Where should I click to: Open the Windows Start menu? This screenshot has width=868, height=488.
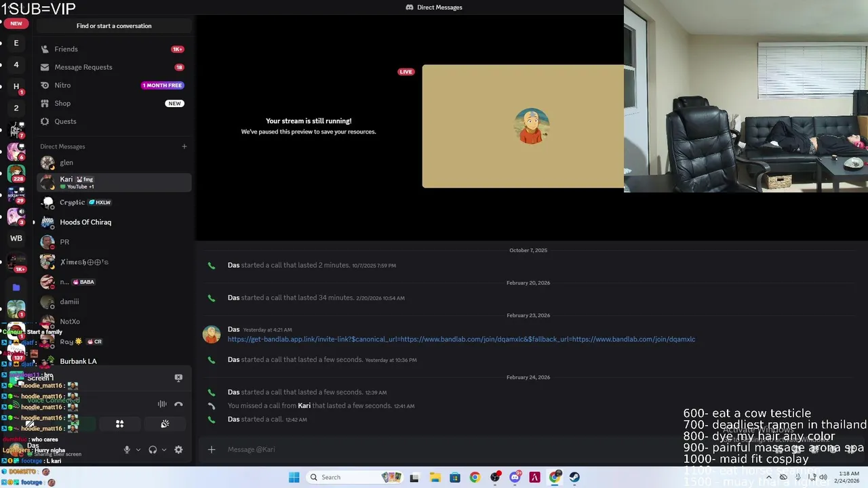click(x=294, y=477)
